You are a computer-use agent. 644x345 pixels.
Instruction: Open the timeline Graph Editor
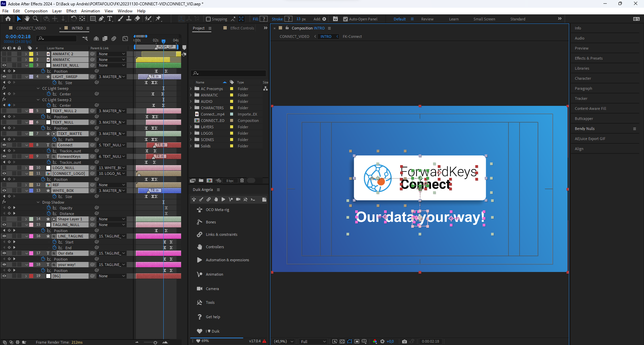pyautogui.click(x=125, y=39)
